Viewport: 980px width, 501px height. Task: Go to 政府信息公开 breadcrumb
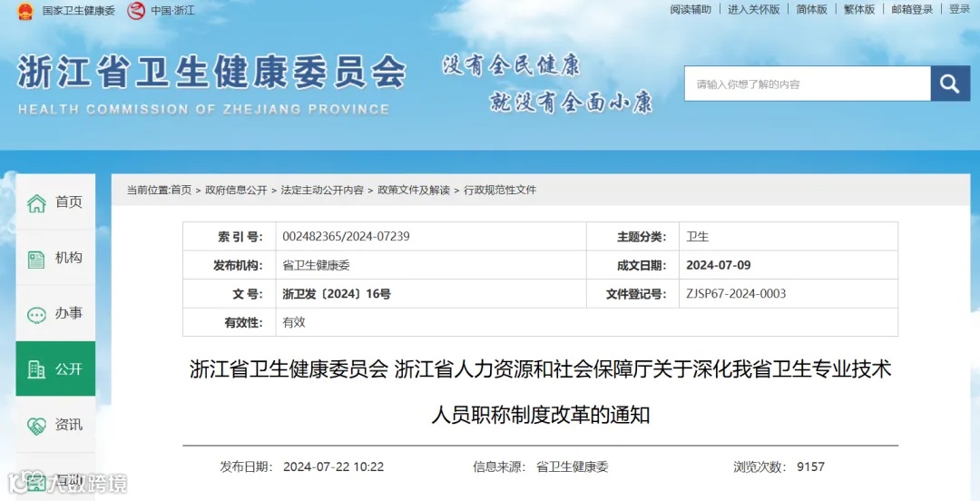(236, 190)
